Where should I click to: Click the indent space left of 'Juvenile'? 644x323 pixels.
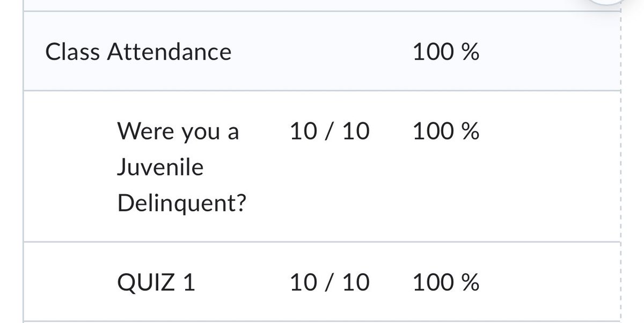(x=70, y=168)
